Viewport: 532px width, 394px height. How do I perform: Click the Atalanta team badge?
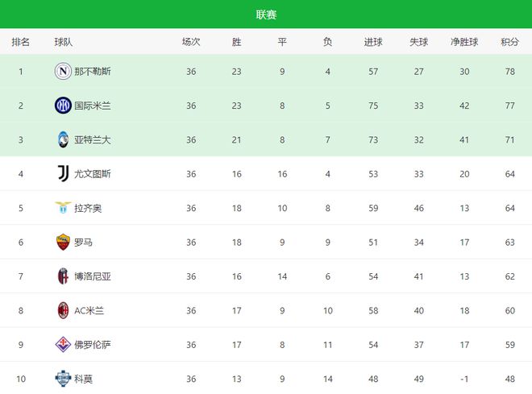coord(63,139)
